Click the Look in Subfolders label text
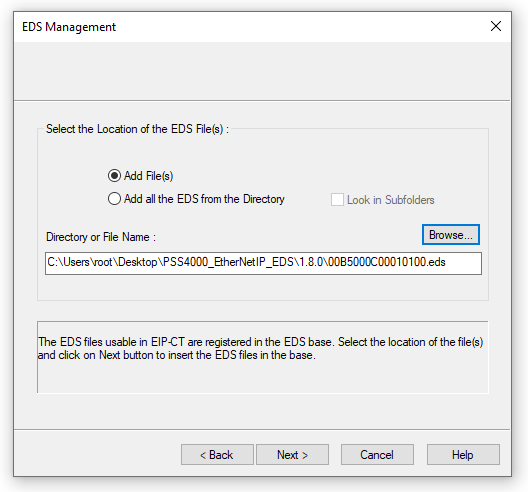Viewport: 528px width, 492px height. click(x=391, y=200)
